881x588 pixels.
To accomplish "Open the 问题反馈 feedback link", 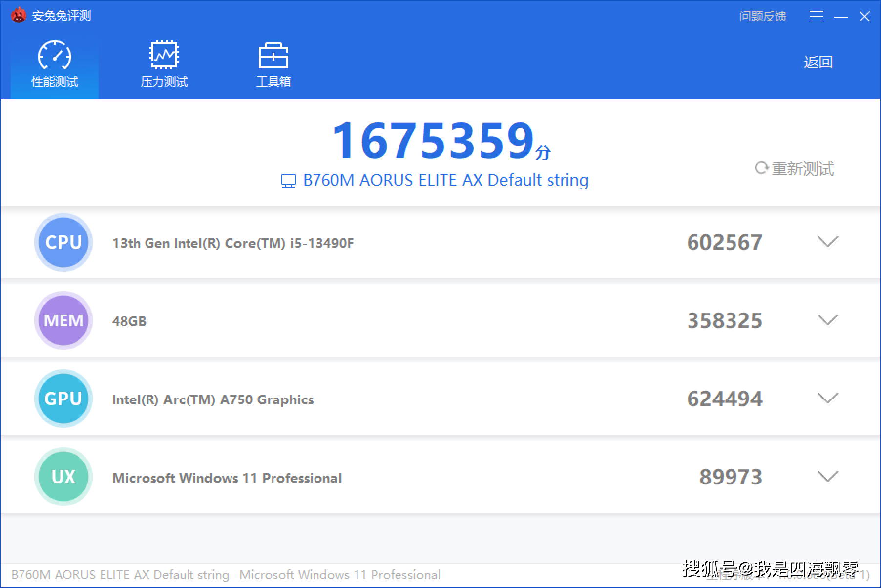I will pyautogui.click(x=763, y=17).
